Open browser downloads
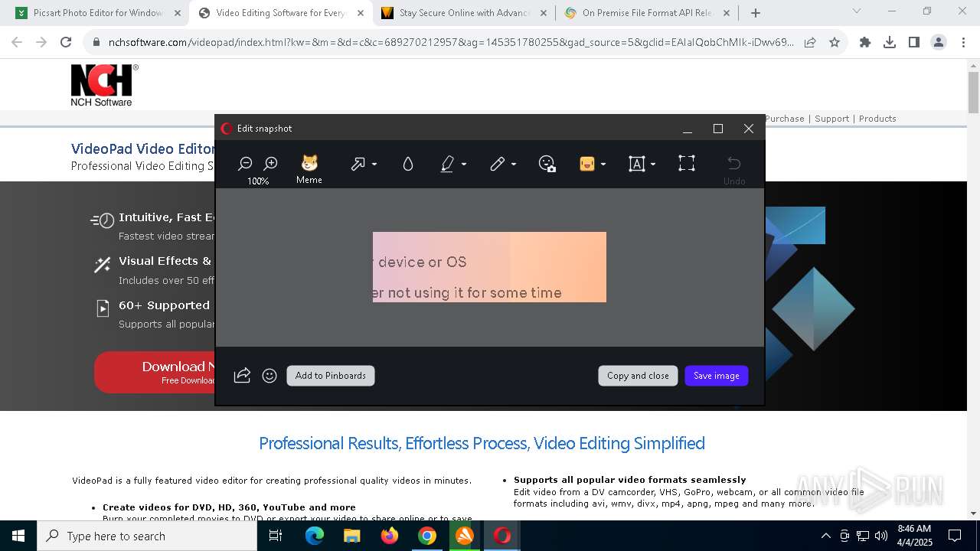 (x=890, y=43)
